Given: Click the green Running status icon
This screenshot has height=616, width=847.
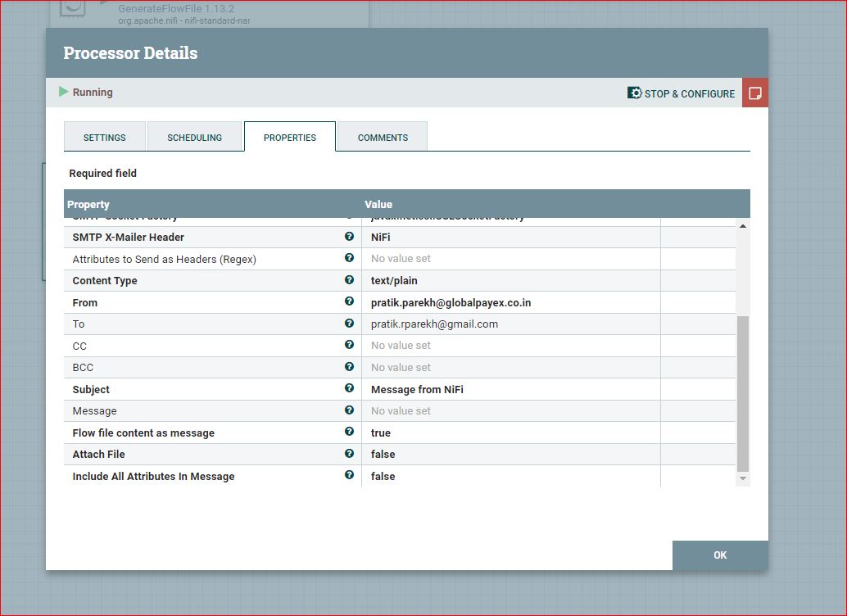Looking at the screenshot, I should (64, 92).
